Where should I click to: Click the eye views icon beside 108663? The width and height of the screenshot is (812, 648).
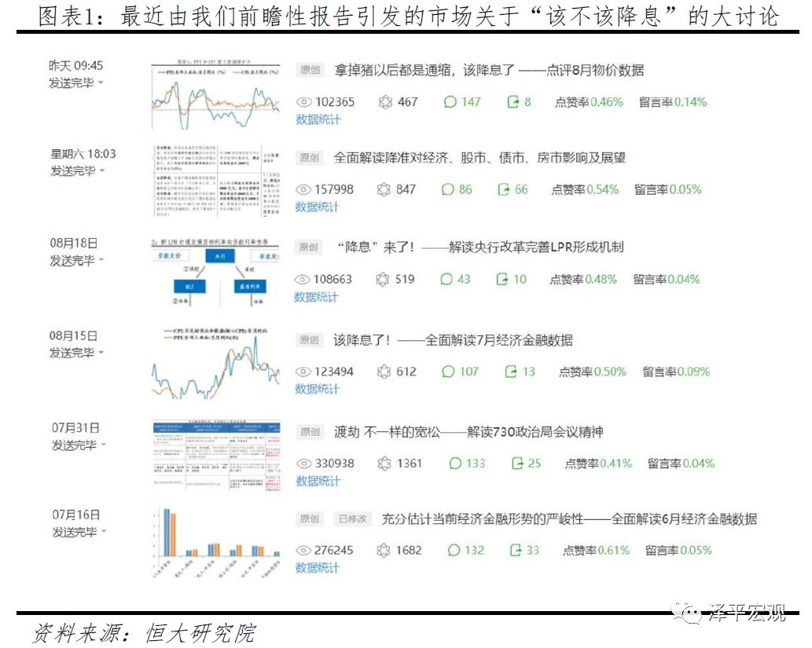click(302, 280)
